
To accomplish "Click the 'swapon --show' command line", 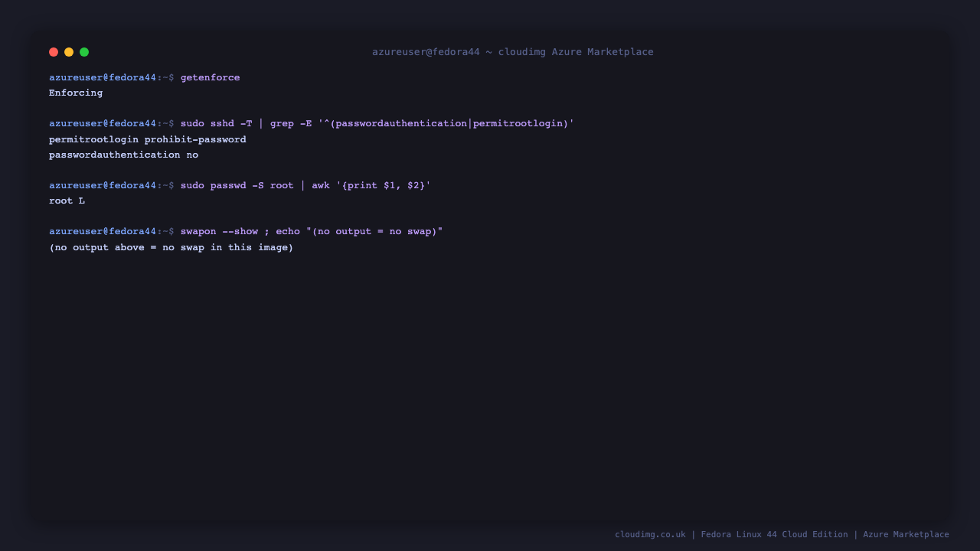I will tap(312, 232).
